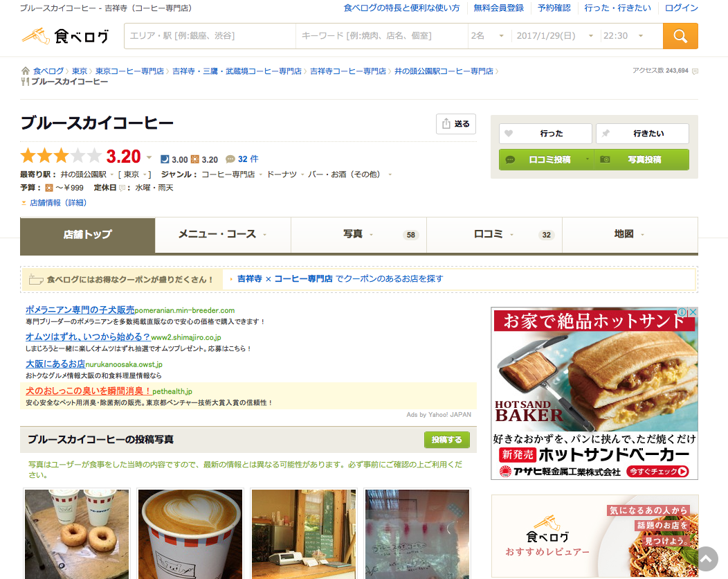Click the 32 件 review count link
This screenshot has height=579, width=728.
(x=248, y=159)
